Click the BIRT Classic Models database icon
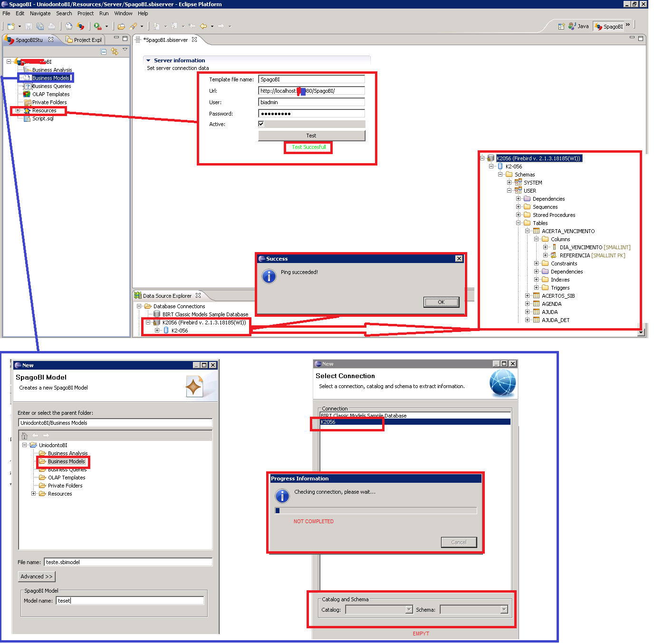Viewport: 654px width, 644px height. point(157,314)
